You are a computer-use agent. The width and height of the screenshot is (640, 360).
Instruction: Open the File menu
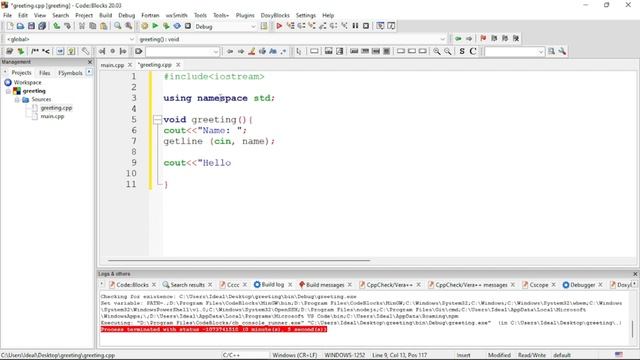pos(7,15)
